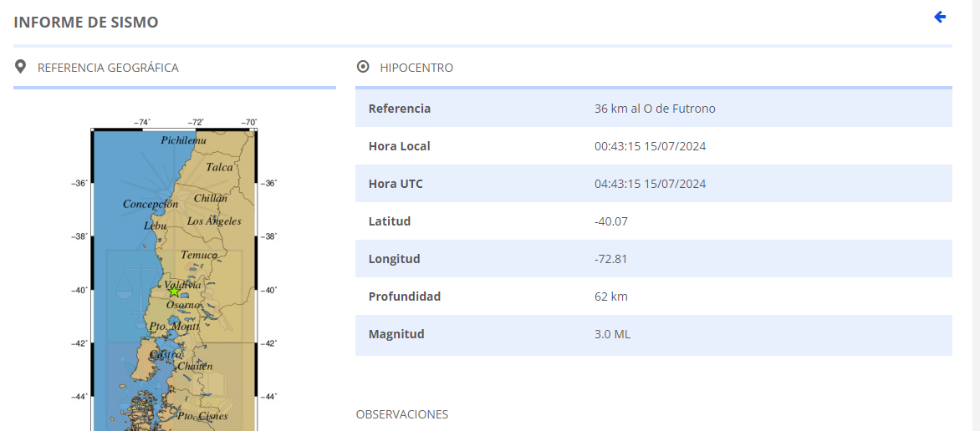Viewport: 980px width, 431px height.
Task: Select the latitude value -40.07
Action: (611, 221)
